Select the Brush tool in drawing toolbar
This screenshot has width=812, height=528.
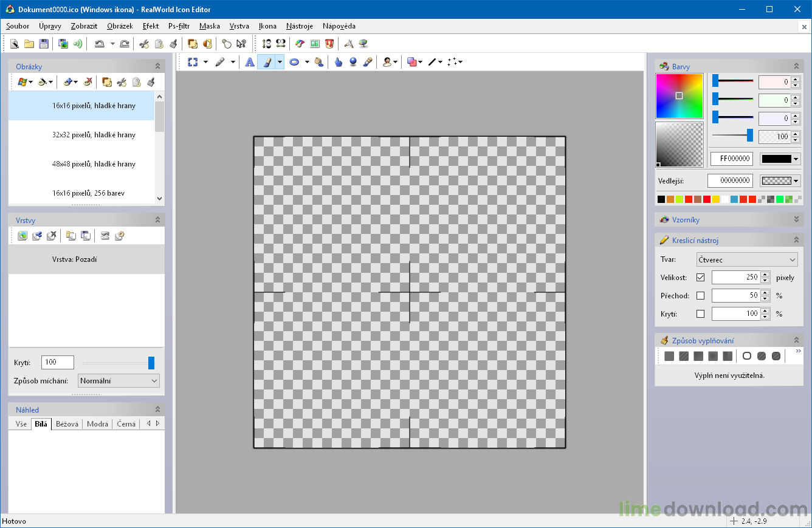pyautogui.click(x=266, y=62)
